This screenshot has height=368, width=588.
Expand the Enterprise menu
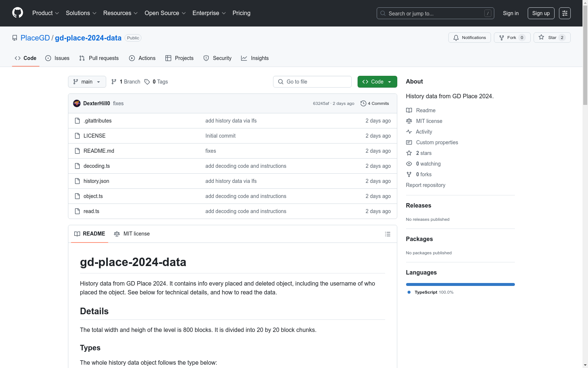click(209, 13)
